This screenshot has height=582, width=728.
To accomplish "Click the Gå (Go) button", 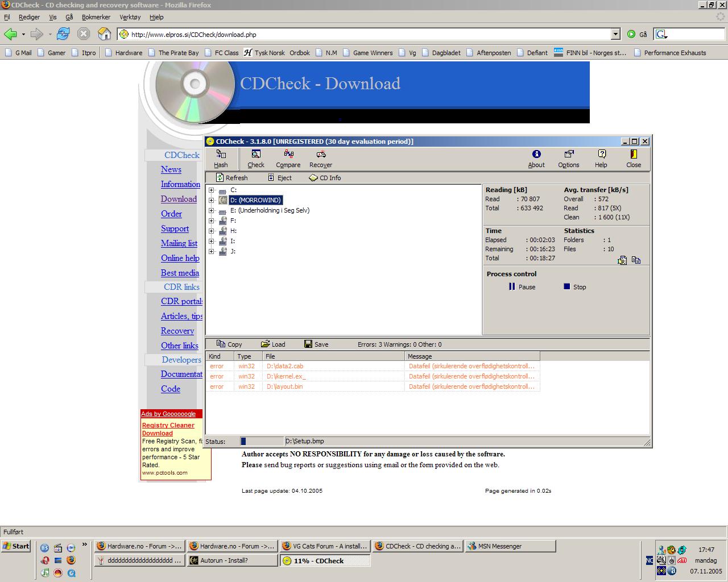I will (x=638, y=34).
